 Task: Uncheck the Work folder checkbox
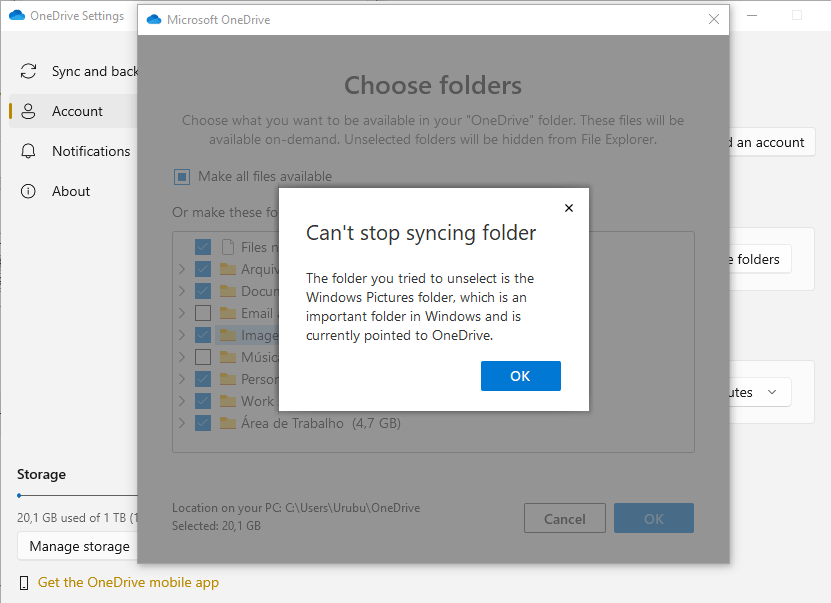click(x=203, y=401)
